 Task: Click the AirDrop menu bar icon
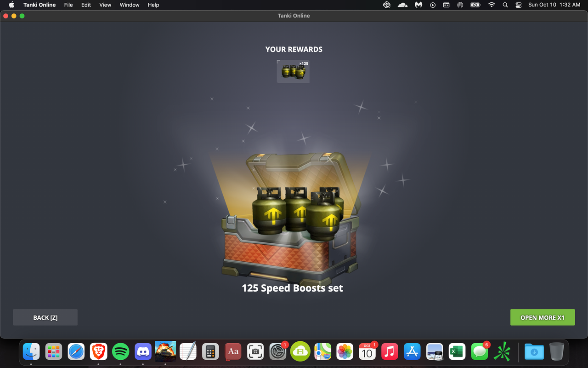[460, 5]
